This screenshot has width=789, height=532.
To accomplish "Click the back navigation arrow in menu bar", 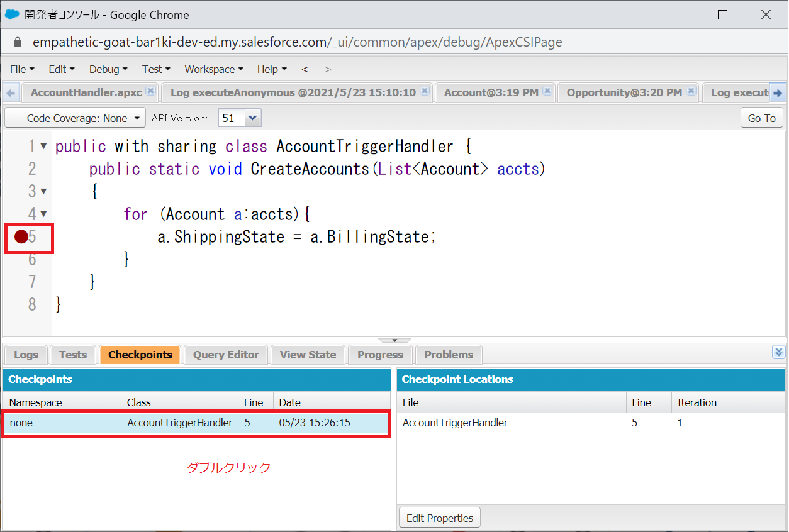I will (x=305, y=69).
